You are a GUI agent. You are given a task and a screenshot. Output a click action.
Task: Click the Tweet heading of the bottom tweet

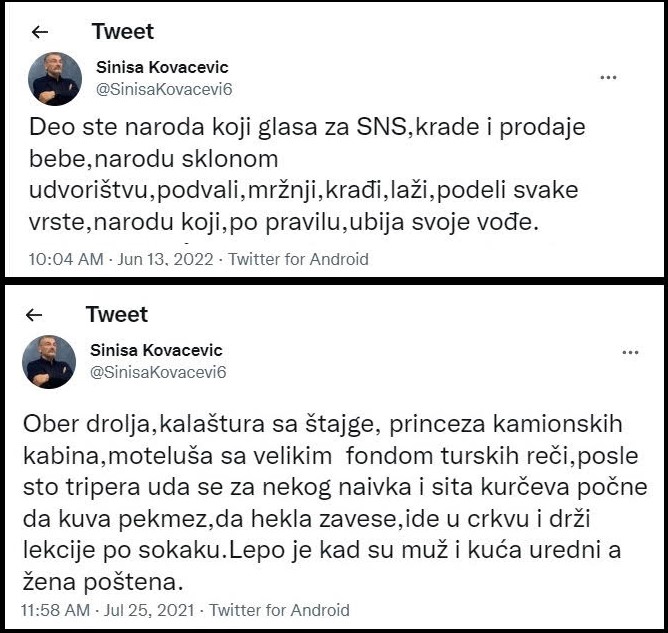click(117, 314)
